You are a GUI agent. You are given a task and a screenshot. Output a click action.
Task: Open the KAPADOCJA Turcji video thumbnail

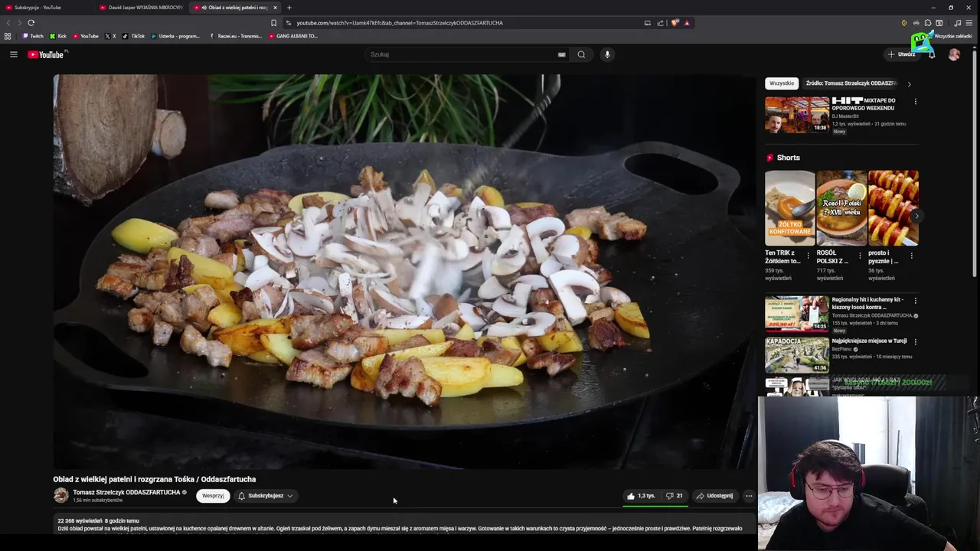pos(797,354)
